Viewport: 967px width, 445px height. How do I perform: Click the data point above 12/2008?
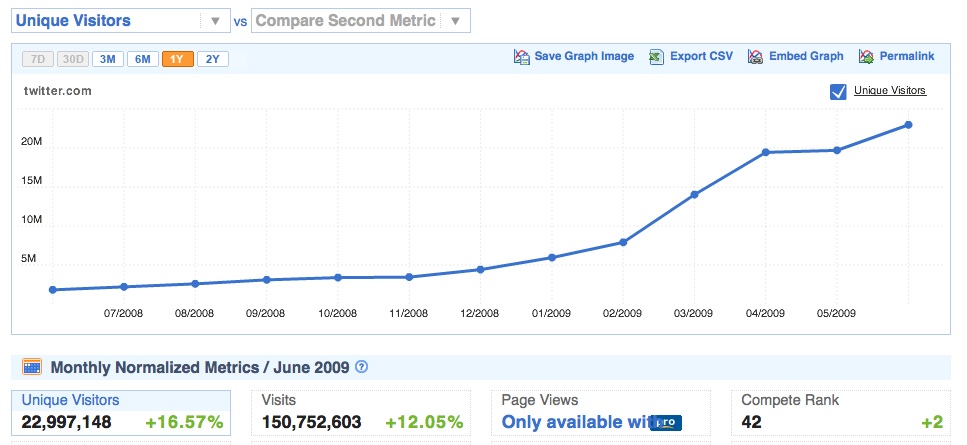(x=480, y=269)
